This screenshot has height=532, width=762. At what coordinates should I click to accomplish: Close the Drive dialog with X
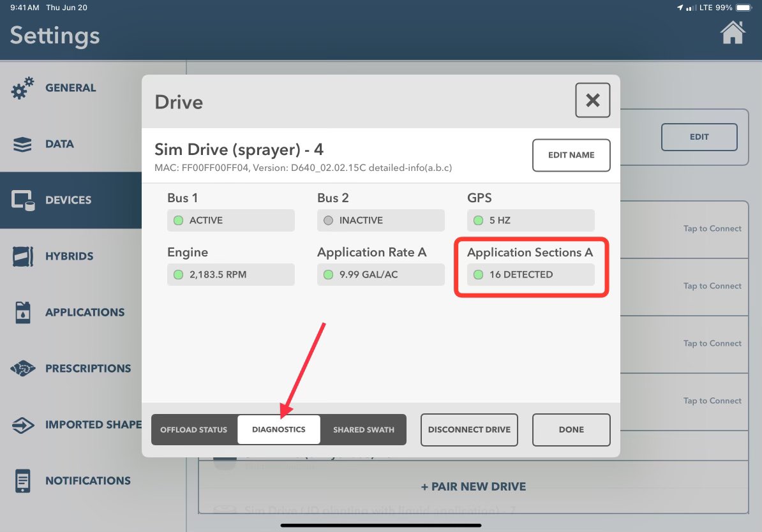[592, 100]
